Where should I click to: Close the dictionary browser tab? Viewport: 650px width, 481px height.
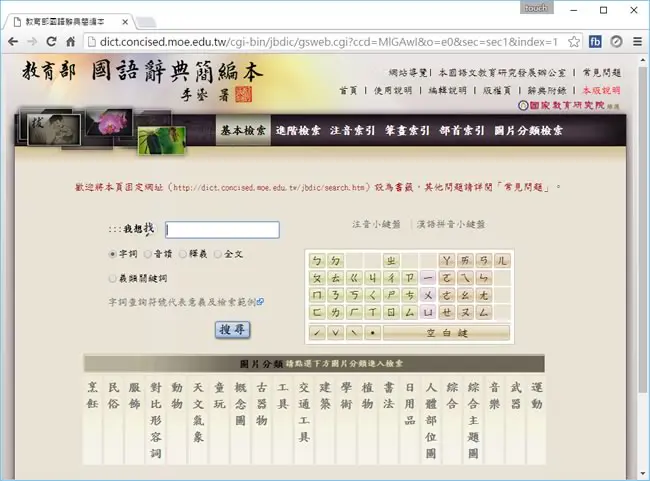pos(125,22)
